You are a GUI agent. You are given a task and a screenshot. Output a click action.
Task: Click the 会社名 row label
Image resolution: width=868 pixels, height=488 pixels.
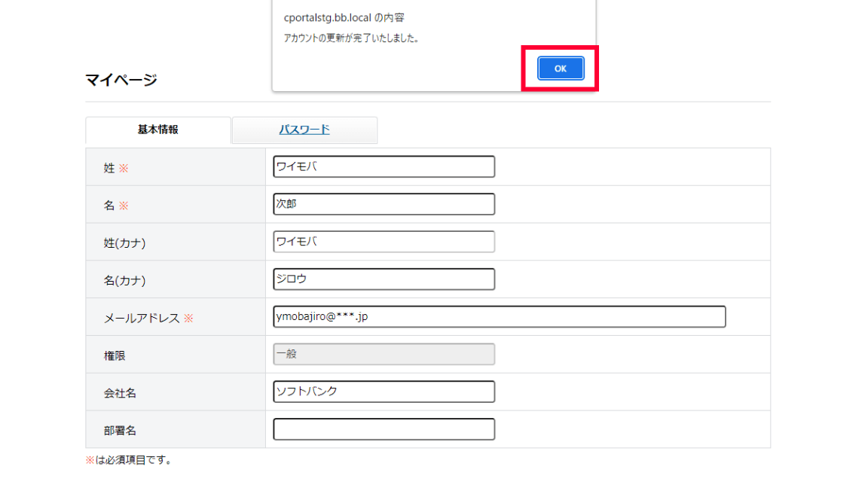click(x=120, y=392)
